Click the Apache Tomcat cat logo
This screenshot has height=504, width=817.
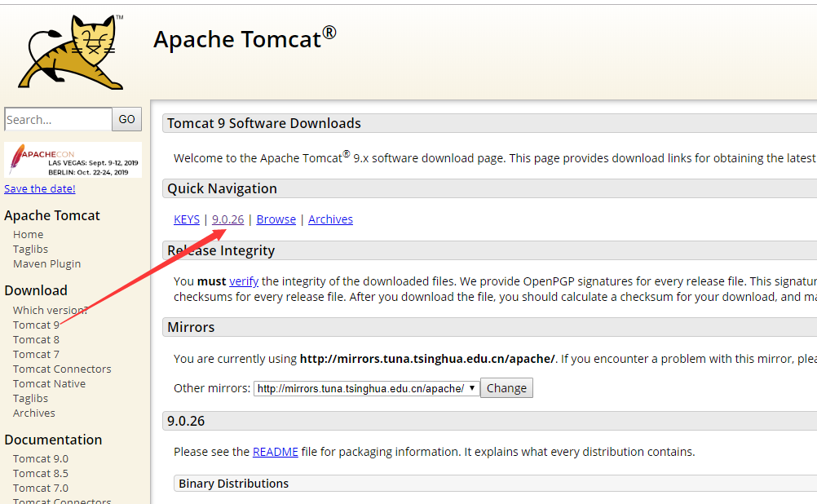pyautogui.click(x=72, y=52)
